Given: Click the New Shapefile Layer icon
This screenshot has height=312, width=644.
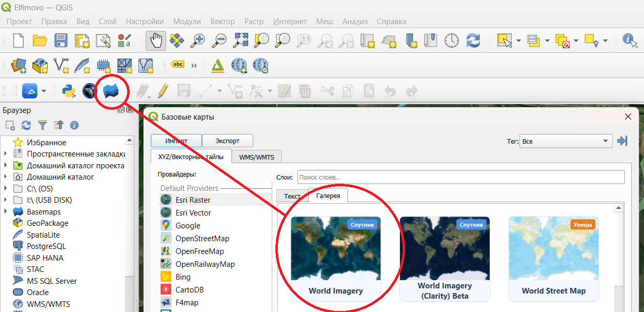Looking at the screenshot, I should 61,65.
